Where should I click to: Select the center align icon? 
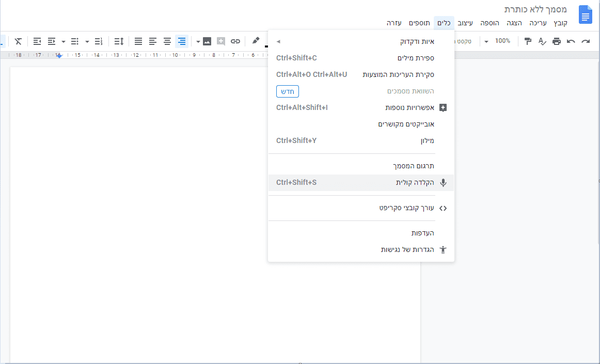point(167,41)
